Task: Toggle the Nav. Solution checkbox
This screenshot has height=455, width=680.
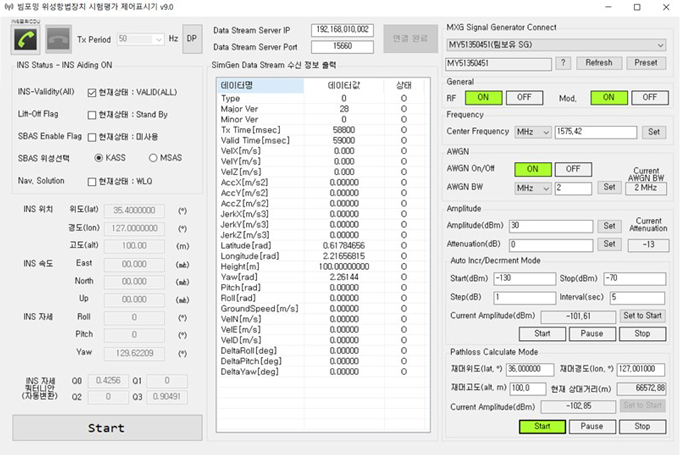Action: pyautogui.click(x=92, y=181)
